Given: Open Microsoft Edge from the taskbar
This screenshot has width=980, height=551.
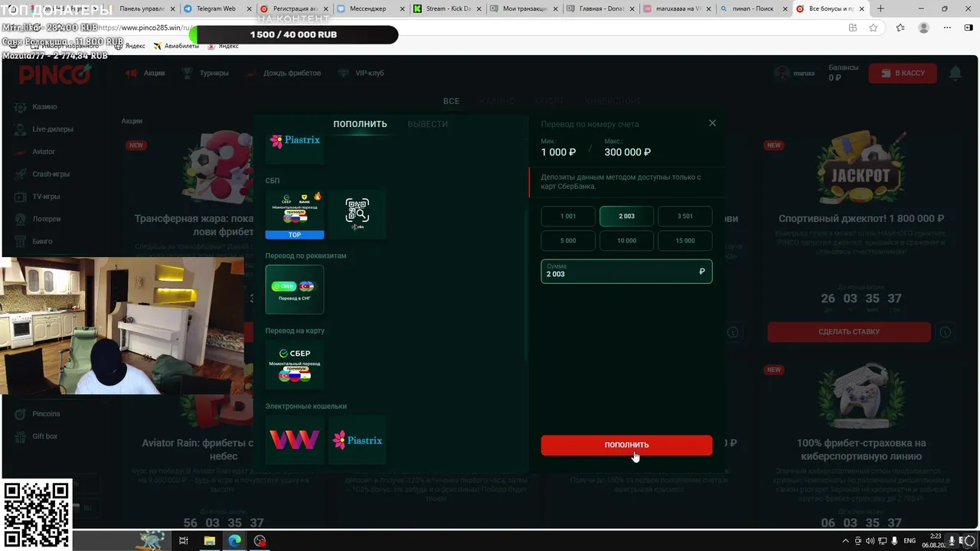Looking at the screenshot, I should pos(234,541).
